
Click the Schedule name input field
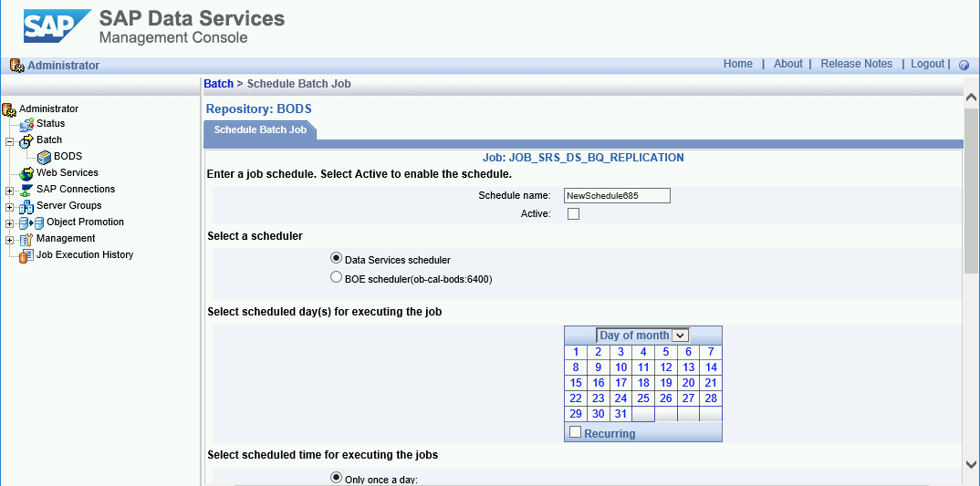[617, 195]
